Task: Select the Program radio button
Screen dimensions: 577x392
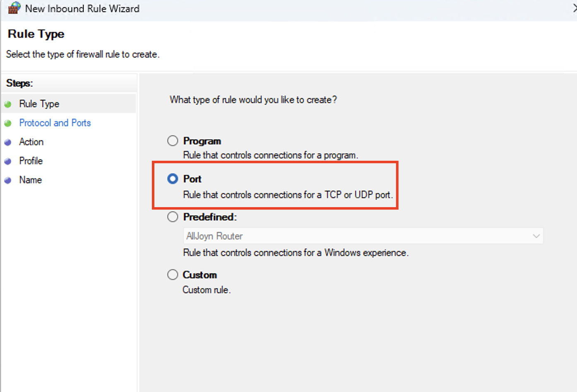Action: tap(173, 141)
